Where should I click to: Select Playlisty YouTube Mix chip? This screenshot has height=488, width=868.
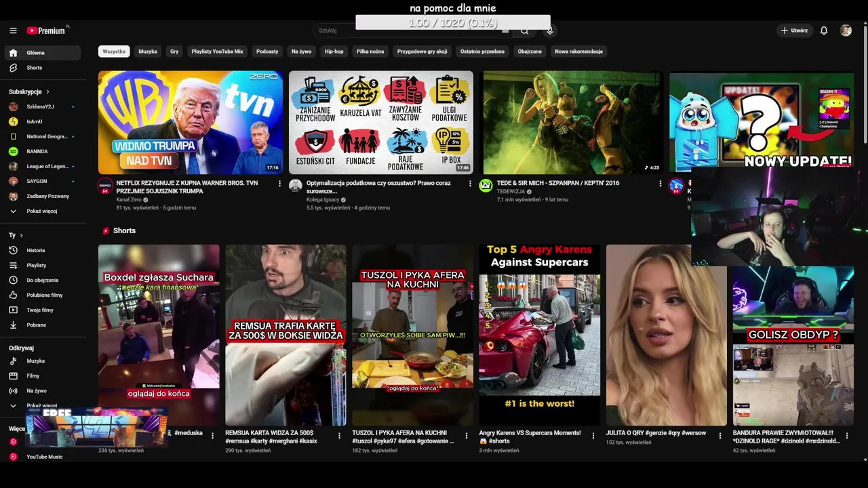[x=217, y=52]
